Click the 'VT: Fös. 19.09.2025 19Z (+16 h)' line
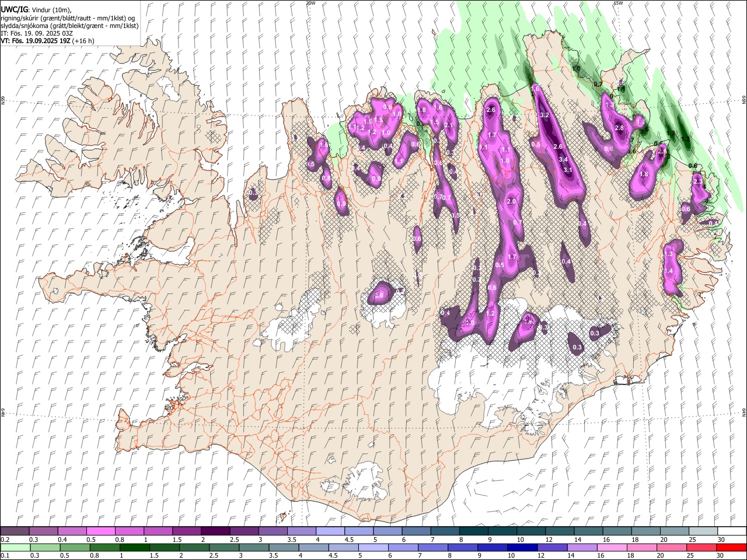This screenshot has height=560, width=747. 47,41
